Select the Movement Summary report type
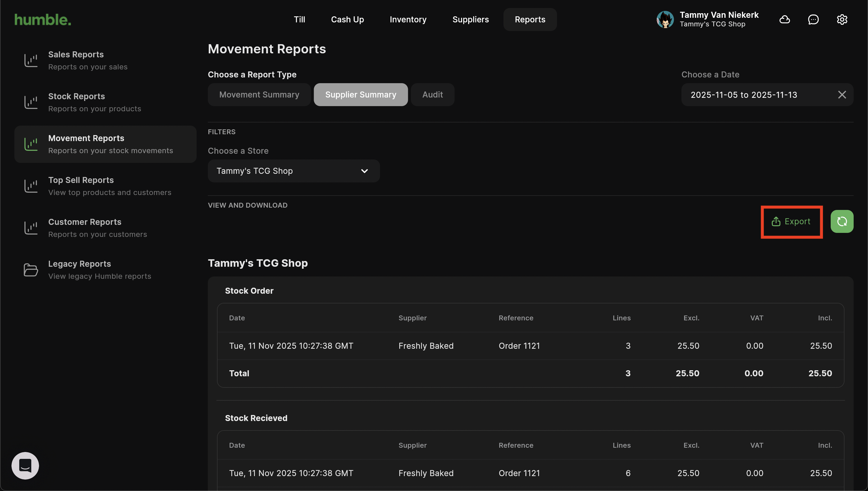 (259, 95)
